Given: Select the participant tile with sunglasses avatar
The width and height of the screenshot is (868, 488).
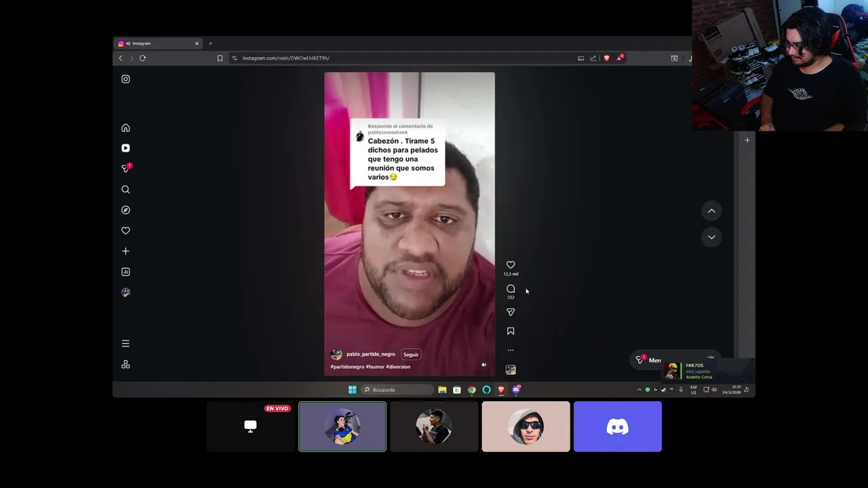Looking at the screenshot, I should pos(526,426).
